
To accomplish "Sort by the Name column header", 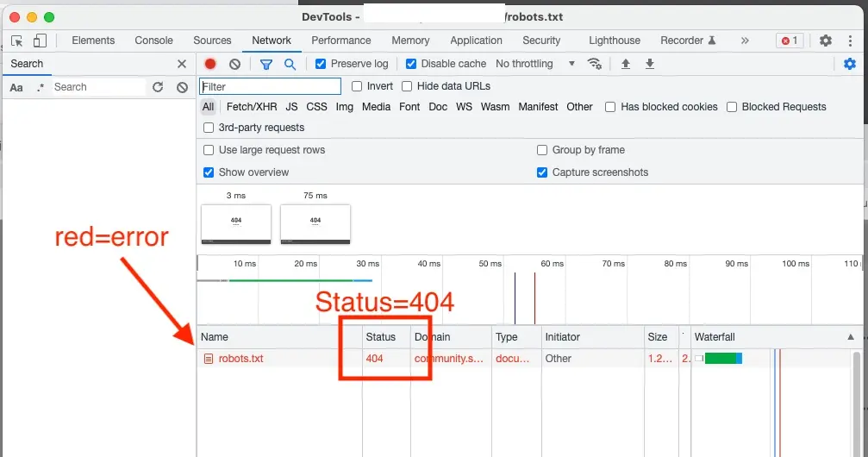I will tap(279, 337).
